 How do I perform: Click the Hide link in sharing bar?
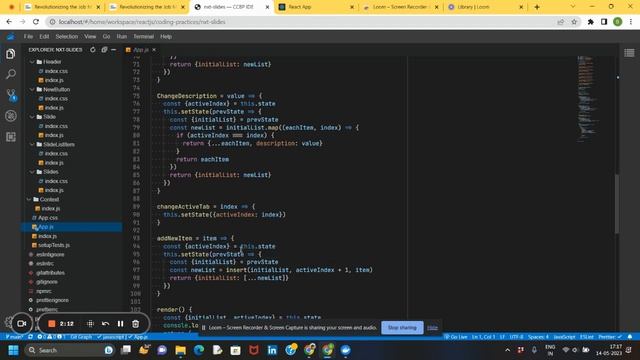(x=432, y=327)
